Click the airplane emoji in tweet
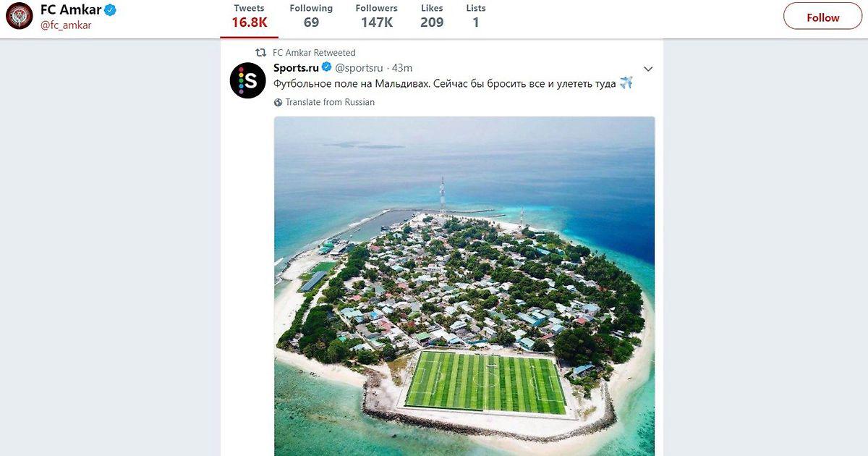 click(626, 83)
